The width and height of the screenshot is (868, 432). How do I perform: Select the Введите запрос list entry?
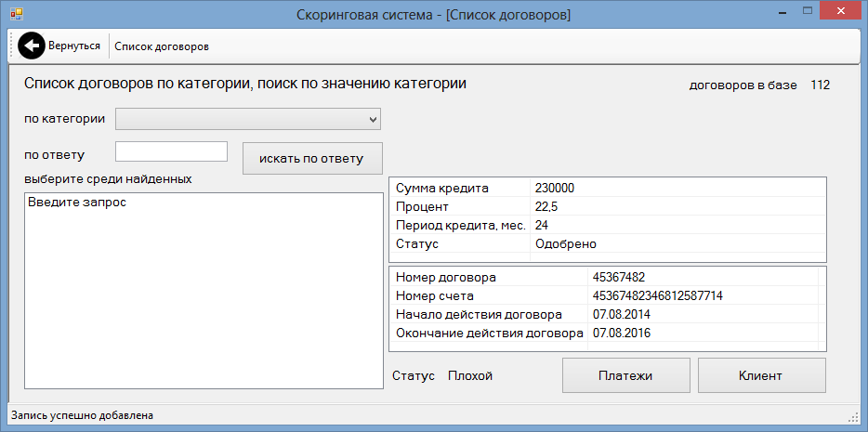[x=77, y=203]
